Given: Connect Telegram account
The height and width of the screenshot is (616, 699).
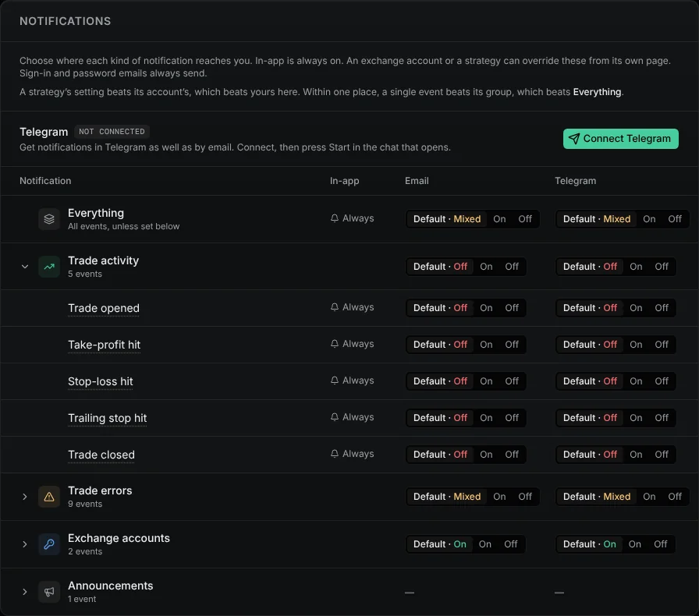Looking at the screenshot, I should click(620, 139).
